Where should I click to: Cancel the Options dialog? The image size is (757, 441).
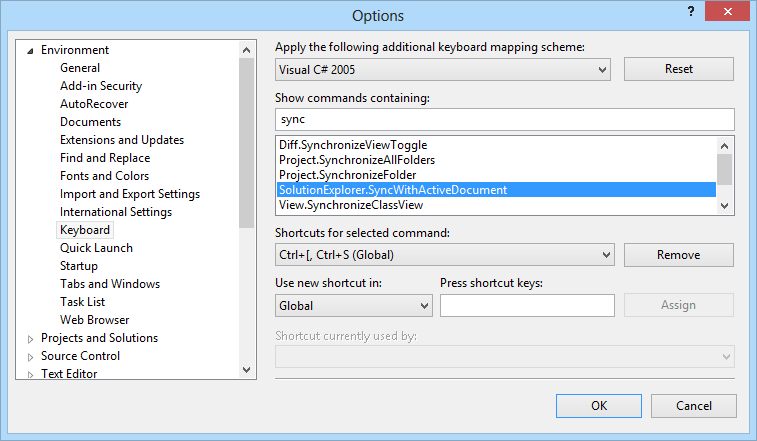pyautogui.click(x=693, y=406)
